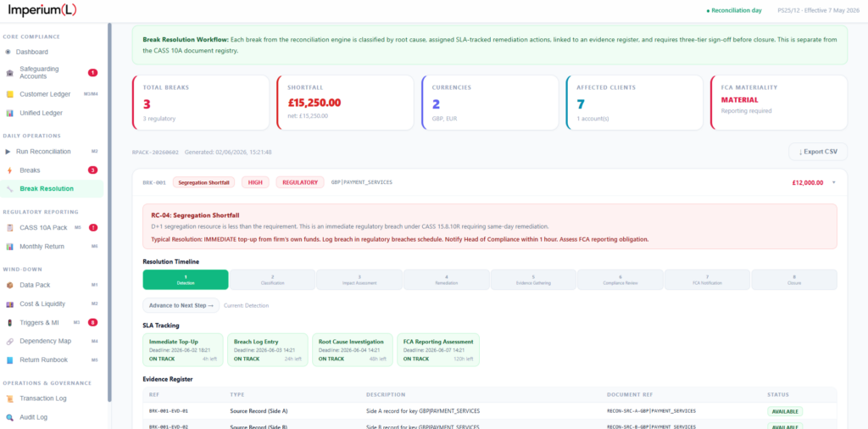Click the REGULATORY tag on BRK-001

(x=300, y=182)
